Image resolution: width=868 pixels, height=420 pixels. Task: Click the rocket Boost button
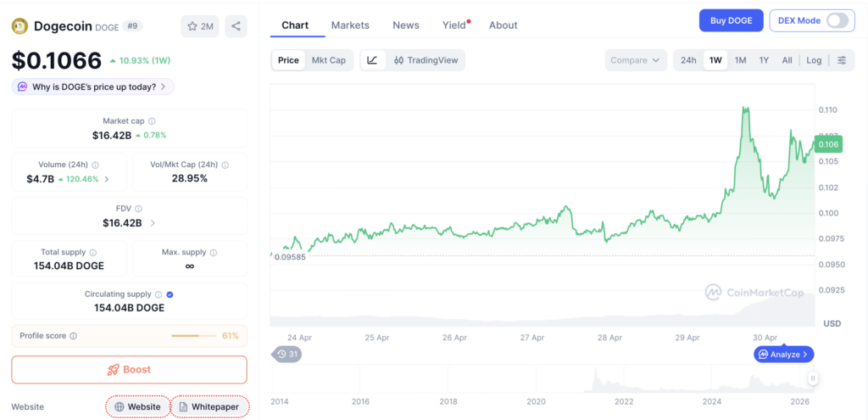(129, 370)
